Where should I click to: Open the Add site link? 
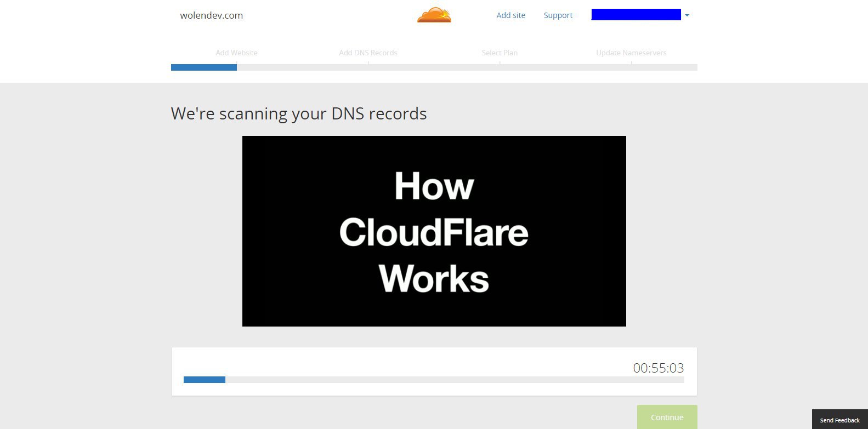click(510, 15)
